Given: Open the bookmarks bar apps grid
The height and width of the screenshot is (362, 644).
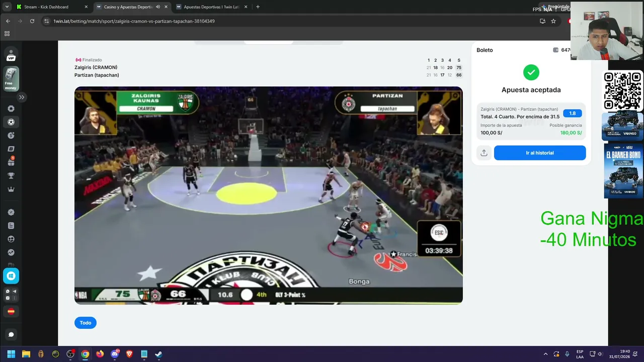Looking at the screenshot, I should point(7,34).
